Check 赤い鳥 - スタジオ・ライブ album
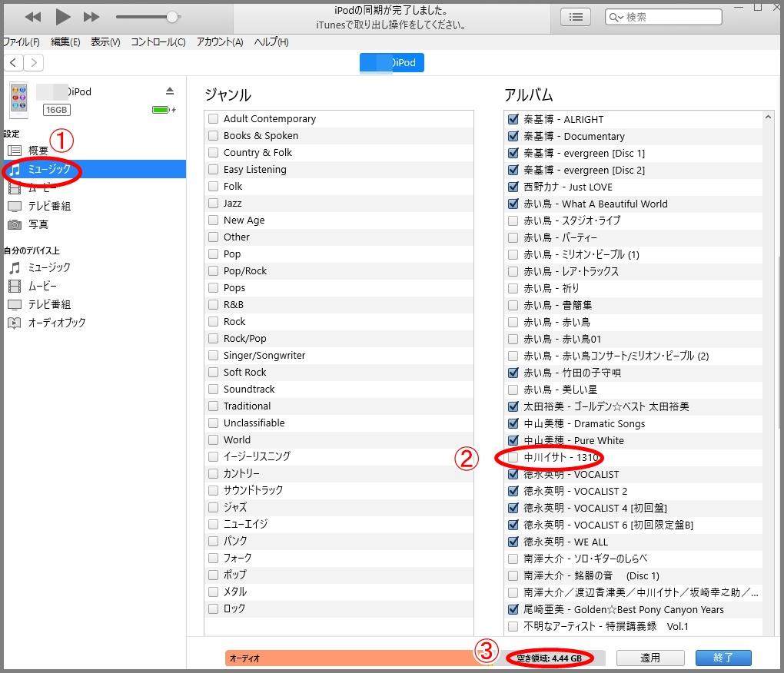Image resolution: width=784 pixels, height=673 pixels. pyautogui.click(x=513, y=220)
